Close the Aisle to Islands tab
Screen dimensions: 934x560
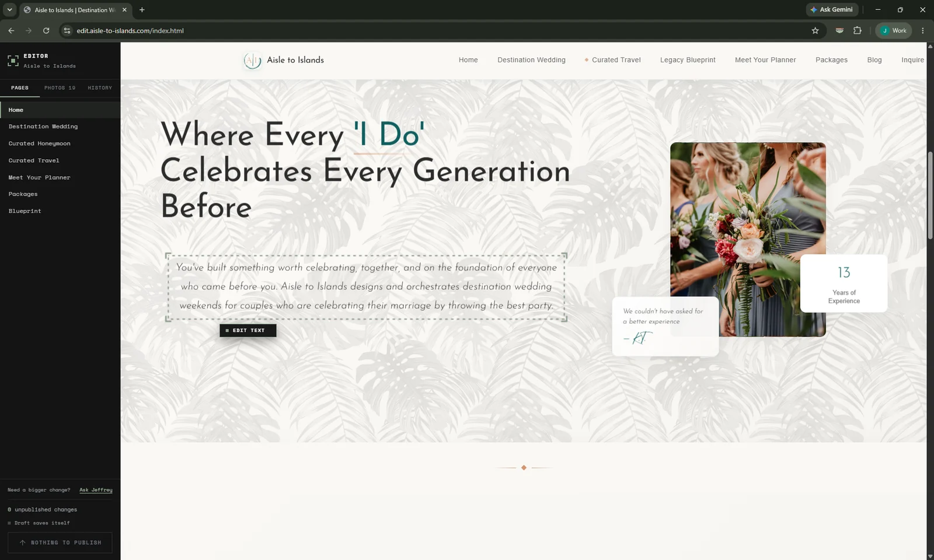coord(124,10)
